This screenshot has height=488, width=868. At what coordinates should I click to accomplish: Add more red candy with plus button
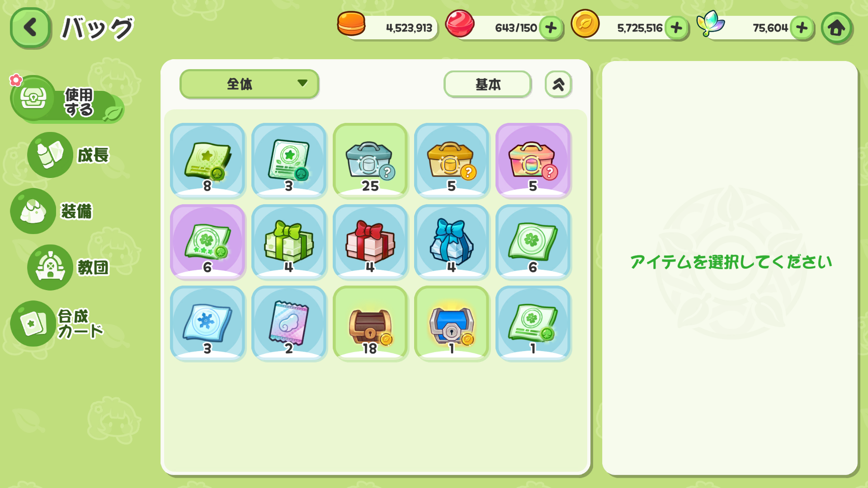(551, 28)
